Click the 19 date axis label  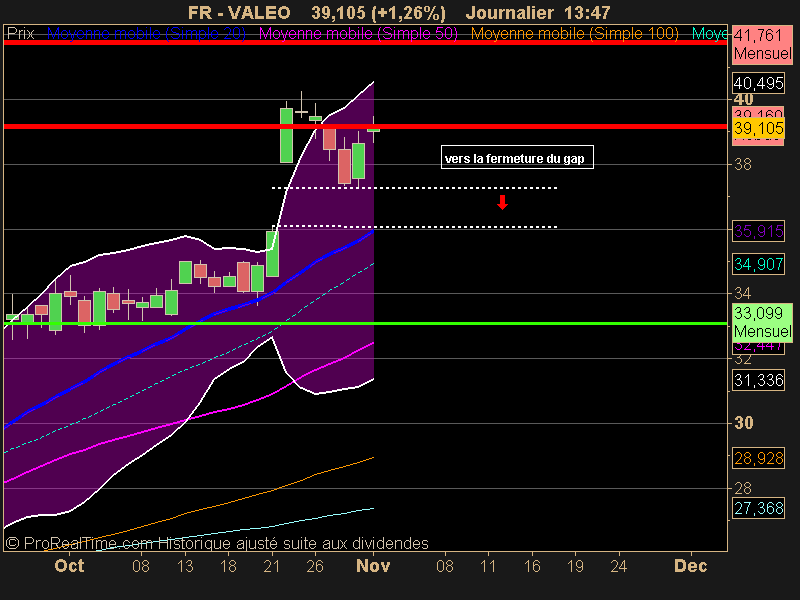pyautogui.click(x=576, y=566)
